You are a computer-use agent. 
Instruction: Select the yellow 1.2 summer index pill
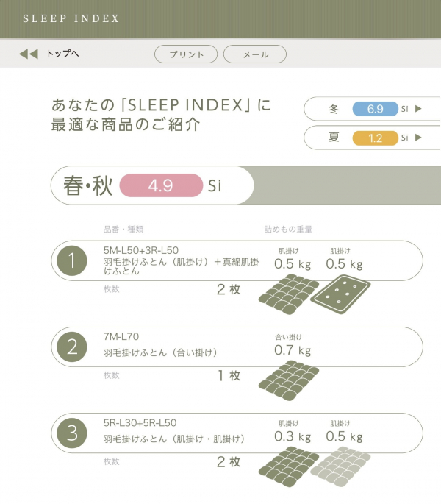[375, 138]
